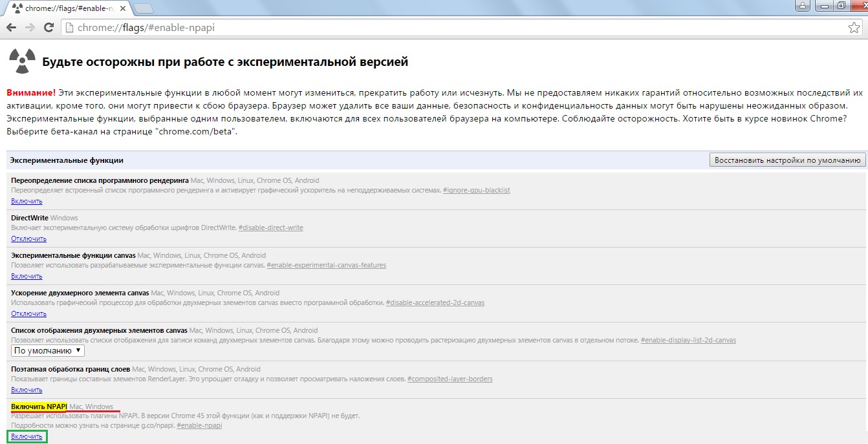
Task: Open the #composited-layer-borders anchor link
Action: (x=450, y=379)
